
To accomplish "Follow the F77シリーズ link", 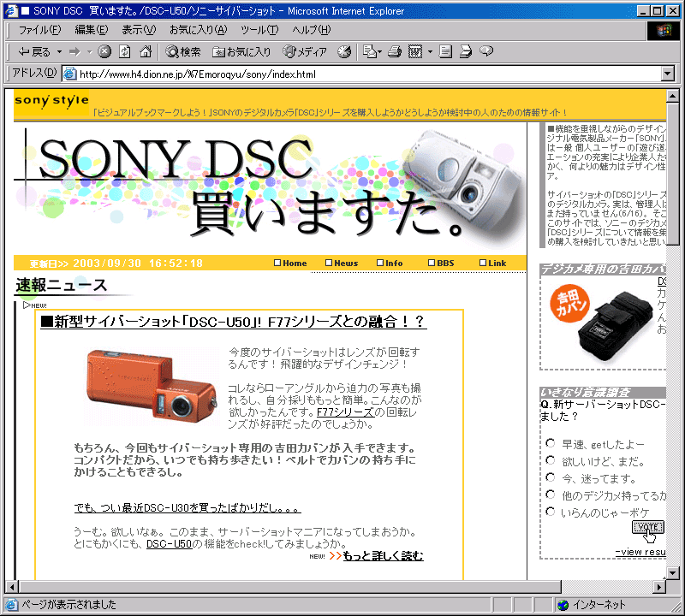I will point(345,412).
